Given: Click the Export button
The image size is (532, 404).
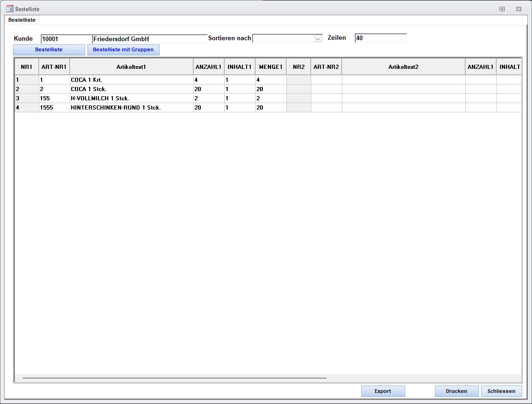Looking at the screenshot, I should pyautogui.click(x=383, y=391).
